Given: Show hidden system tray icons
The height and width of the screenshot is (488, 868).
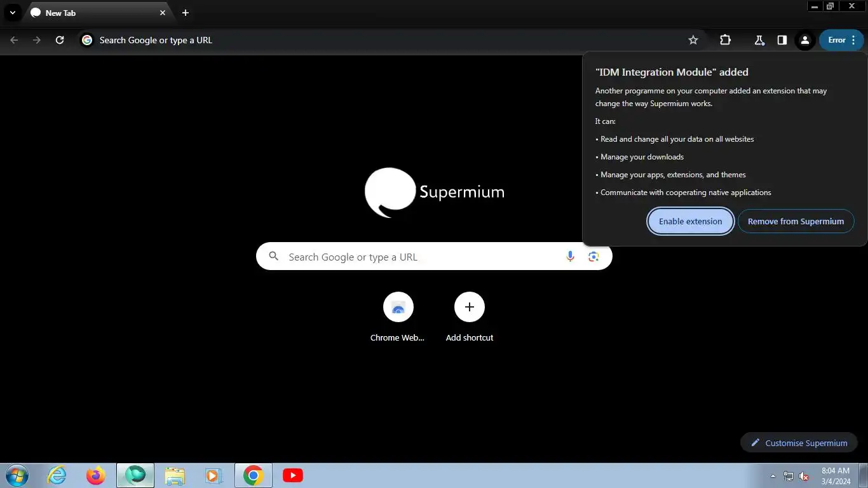Looking at the screenshot, I should tap(773, 476).
